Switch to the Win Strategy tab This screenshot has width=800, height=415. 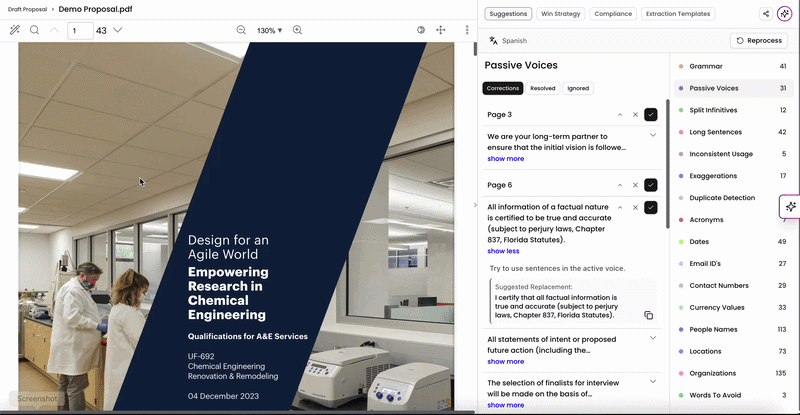(x=560, y=14)
